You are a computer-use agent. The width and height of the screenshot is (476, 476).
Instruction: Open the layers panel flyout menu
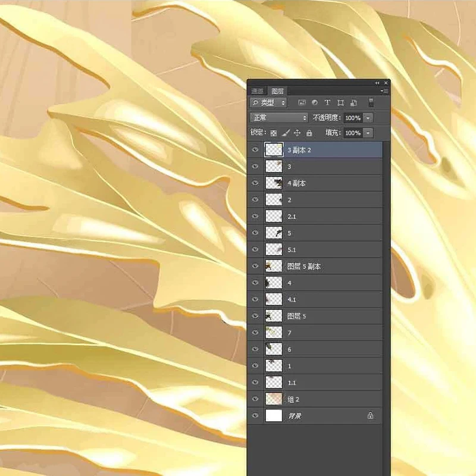click(x=384, y=91)
